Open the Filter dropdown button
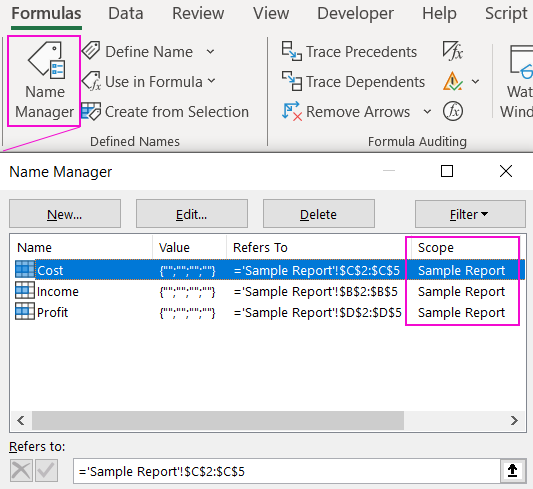The width and height of the screenshot is (533, 489). tap(470, 214)
